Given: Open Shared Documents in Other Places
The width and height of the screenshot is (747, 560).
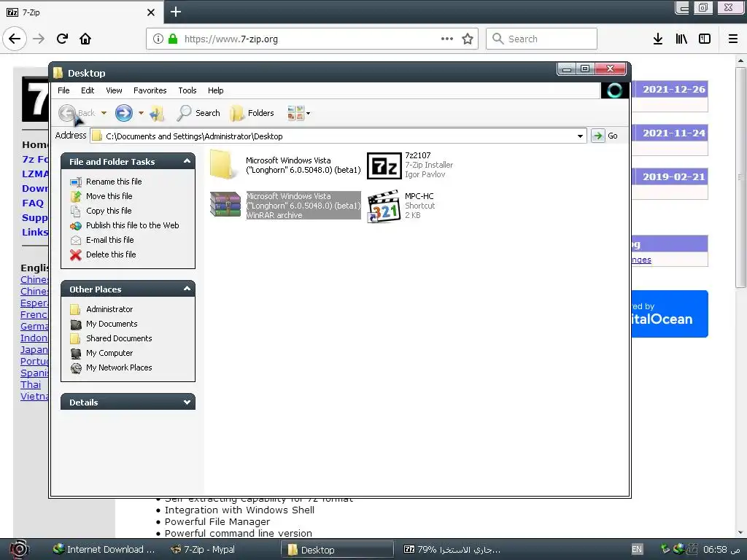Looking at the screenshot, I should (119, 338).
